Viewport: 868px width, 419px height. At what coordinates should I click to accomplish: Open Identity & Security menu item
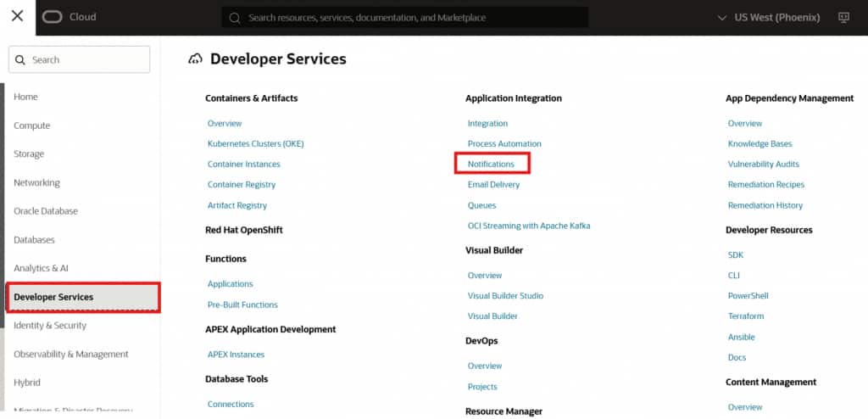tap(50, 326)
